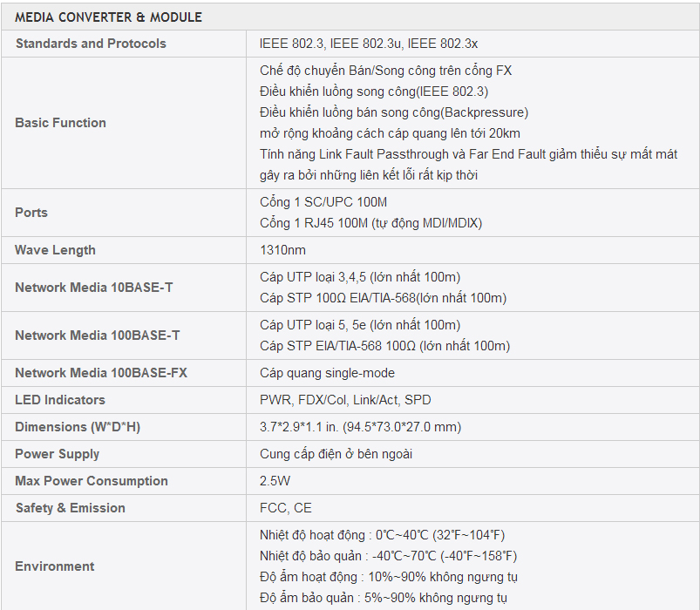Click the IEEE 802.3, IEEE 802.3u value

point(368,44)
